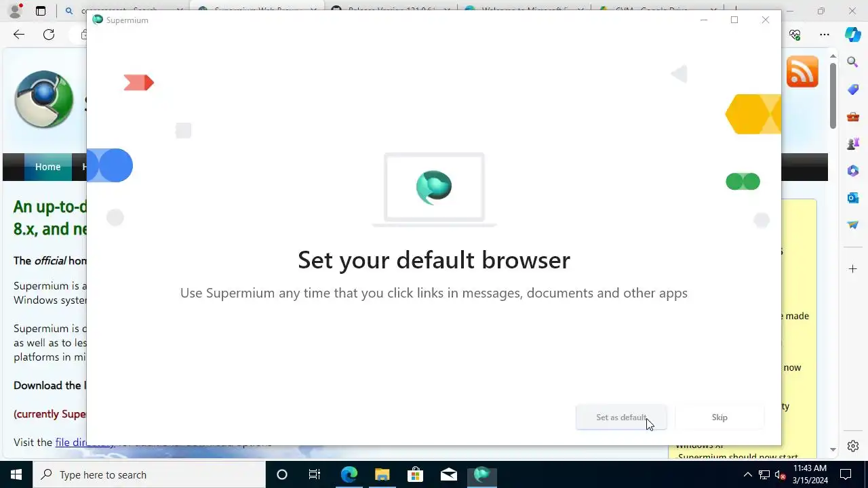Open Edge sidebar Shopping tag icon

coord(853,89)
